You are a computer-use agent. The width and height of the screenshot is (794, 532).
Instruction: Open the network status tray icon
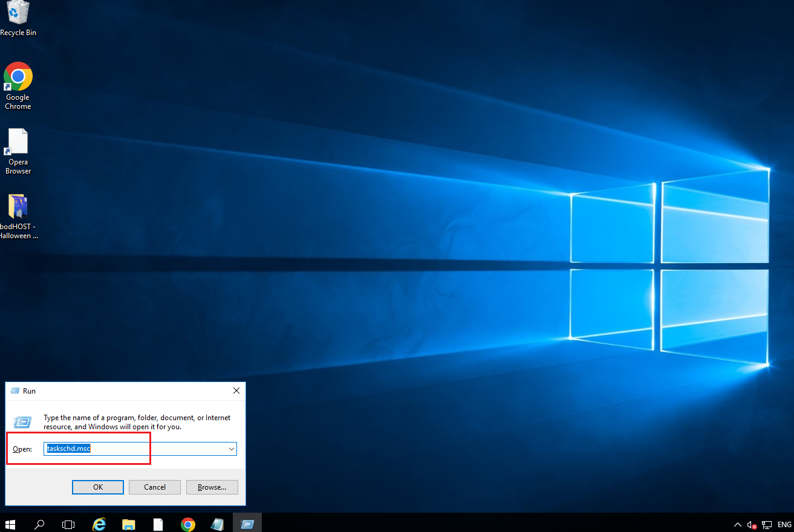click(x=767, y=525)
